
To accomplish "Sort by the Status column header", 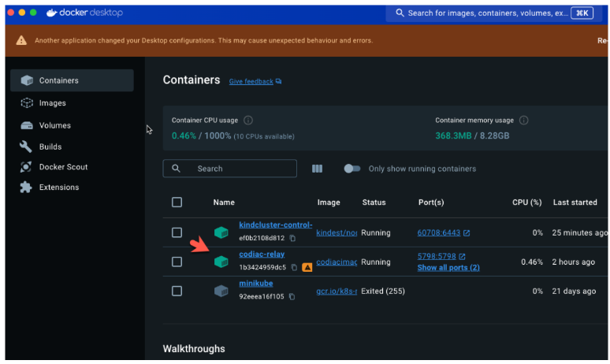I will 374,202.
